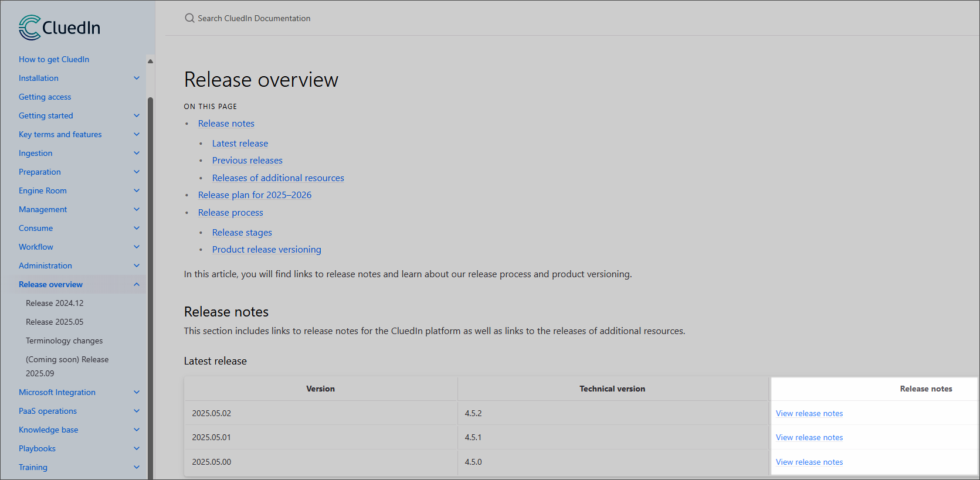Expand the Installation section chevron
This screenshot has width=980, height=480.
tap(137, 78)
